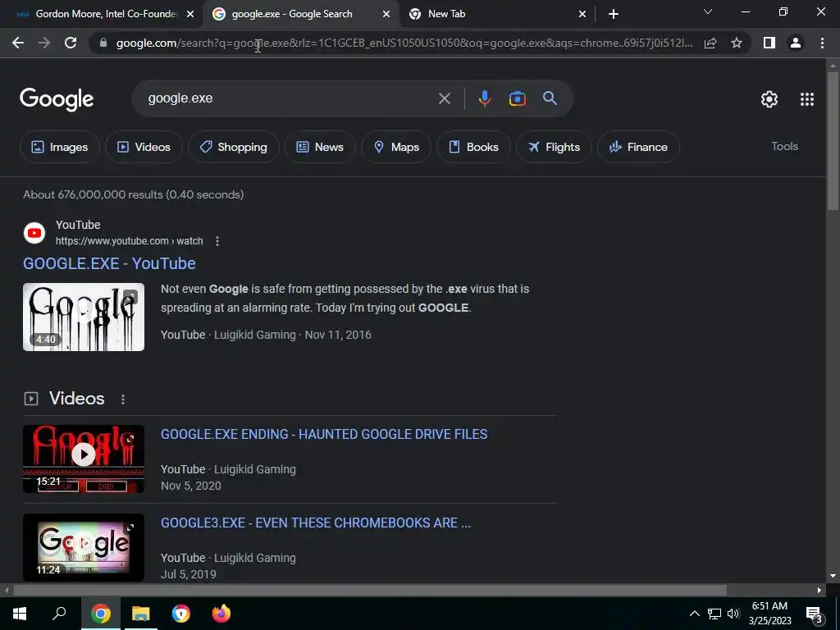Click the google.exe search input field

coord(290,98)
